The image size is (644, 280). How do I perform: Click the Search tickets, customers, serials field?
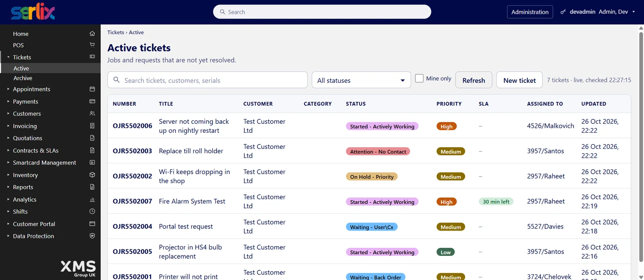pyautogui.click(x=208, y=80)
